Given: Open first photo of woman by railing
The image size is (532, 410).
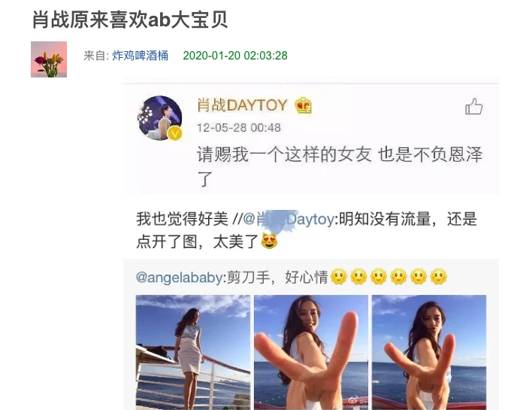Looking at the screenshot, I should click(x=193, y=352).
